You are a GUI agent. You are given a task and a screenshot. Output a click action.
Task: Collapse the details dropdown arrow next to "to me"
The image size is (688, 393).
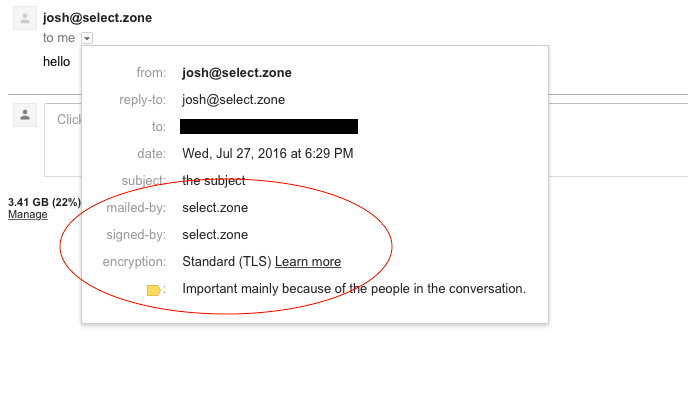(x=87, y=39)
